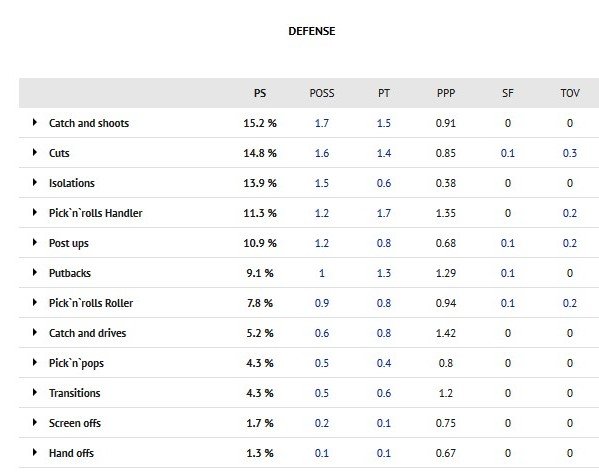This screenshot has width=599, height=476.
Task: Open the 1.7 POSS value for Catch and shoots
Action: tap(322, 123)
